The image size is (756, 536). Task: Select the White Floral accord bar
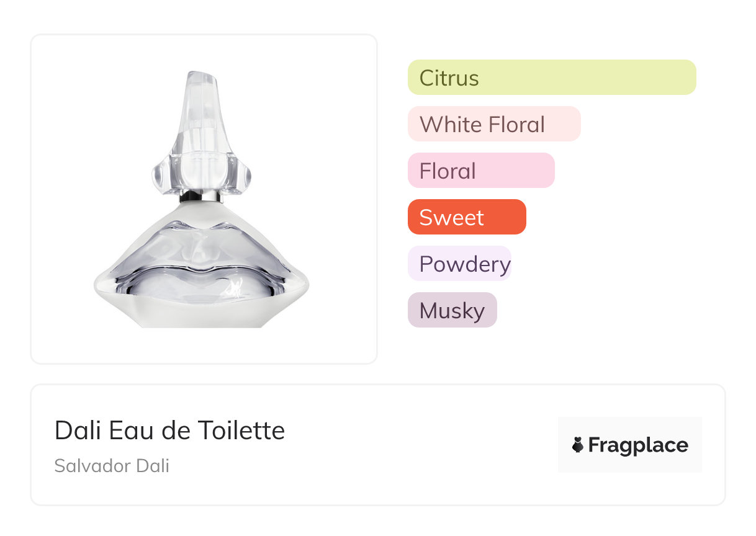pos(493,124)
